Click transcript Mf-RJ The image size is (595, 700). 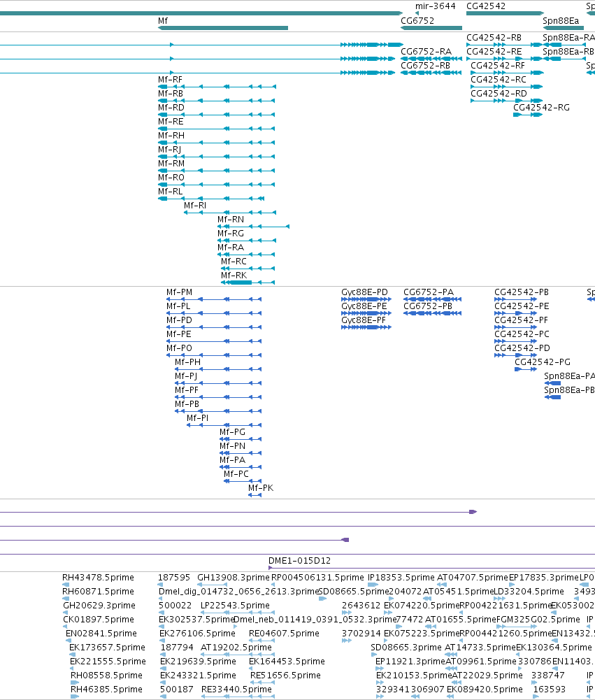click(x=170, y=150)
